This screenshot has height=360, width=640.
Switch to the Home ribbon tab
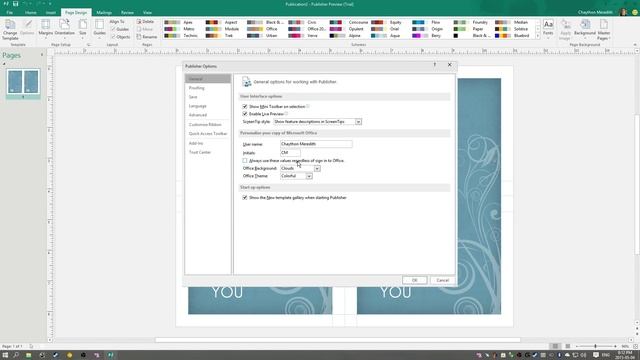(31, 13)
